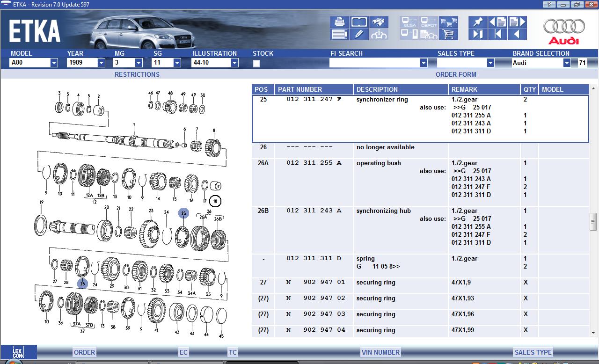Open the BRAND SELECTION dropdown

(x=566, y=63)
